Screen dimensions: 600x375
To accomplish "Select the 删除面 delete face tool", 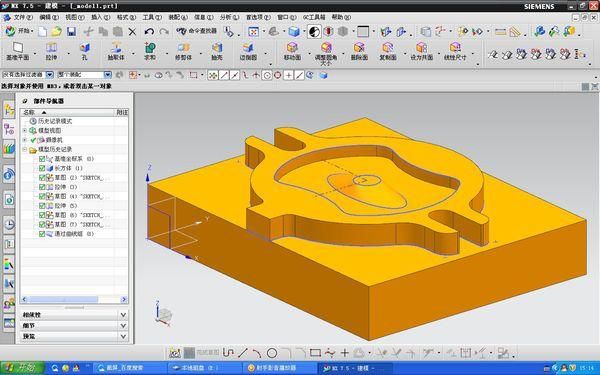I will (x=359, y=52).
